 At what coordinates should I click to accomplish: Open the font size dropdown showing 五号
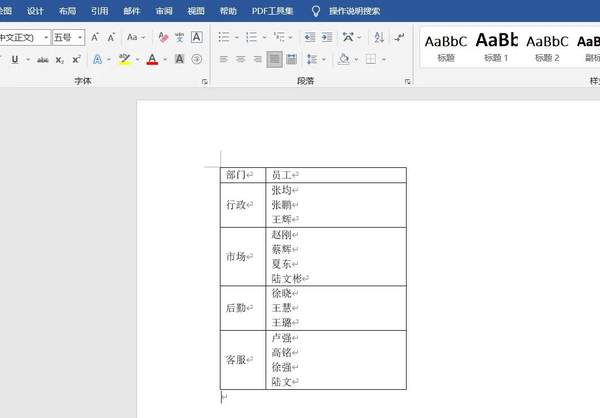[69, 37]
